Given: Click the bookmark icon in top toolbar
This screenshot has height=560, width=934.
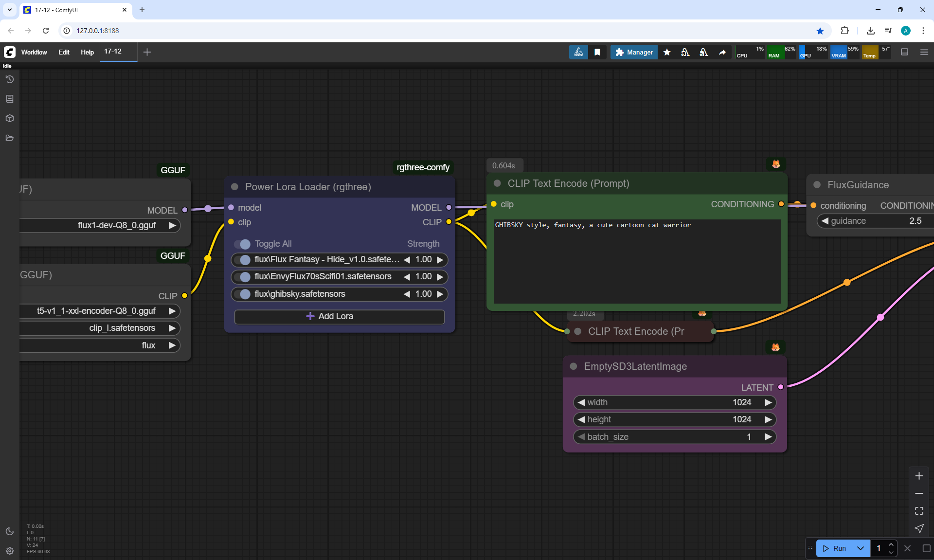Looking at the screenshot, I should click(597, 52).
